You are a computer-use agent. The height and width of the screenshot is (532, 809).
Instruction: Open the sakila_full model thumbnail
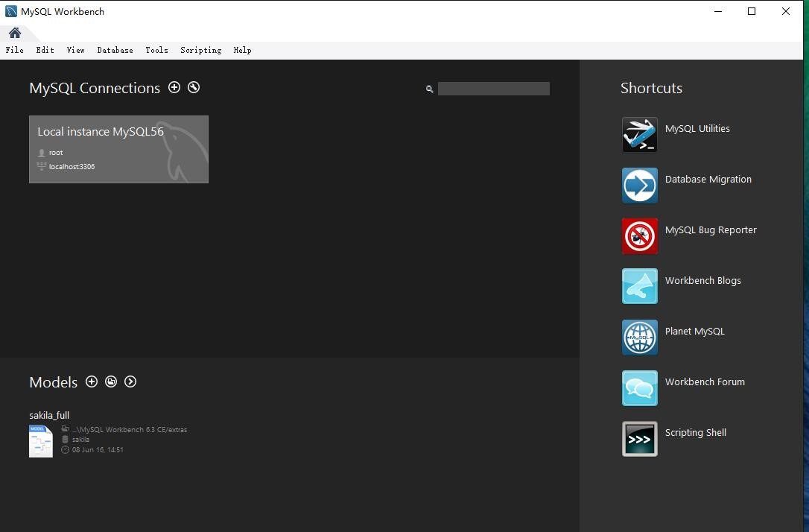[x=41, y=440]
